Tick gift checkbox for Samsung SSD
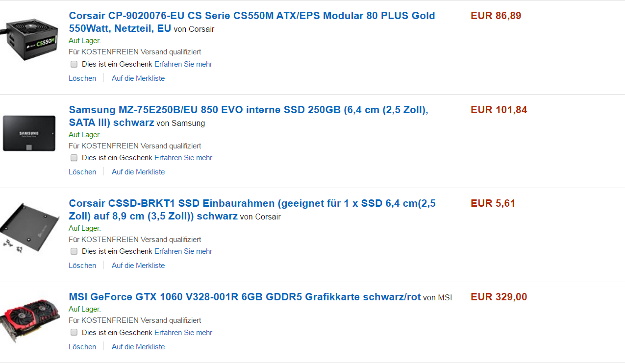 [x=74, y=158]
